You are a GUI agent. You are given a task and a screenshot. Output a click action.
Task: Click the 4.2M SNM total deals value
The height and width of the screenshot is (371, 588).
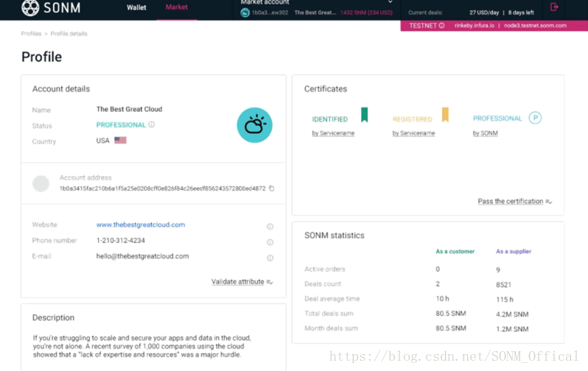(512, 314)
